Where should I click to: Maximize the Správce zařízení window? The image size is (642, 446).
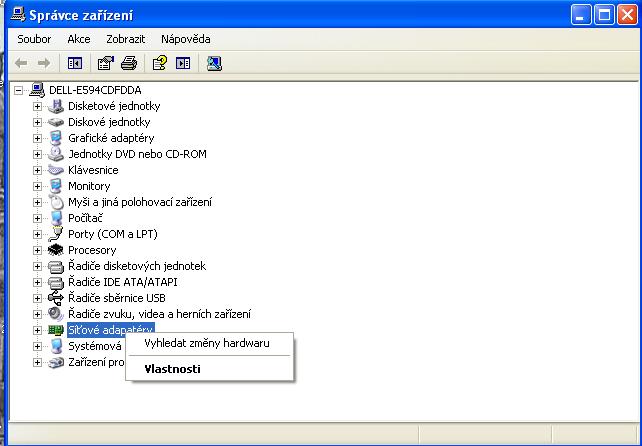tap(604, 15)
